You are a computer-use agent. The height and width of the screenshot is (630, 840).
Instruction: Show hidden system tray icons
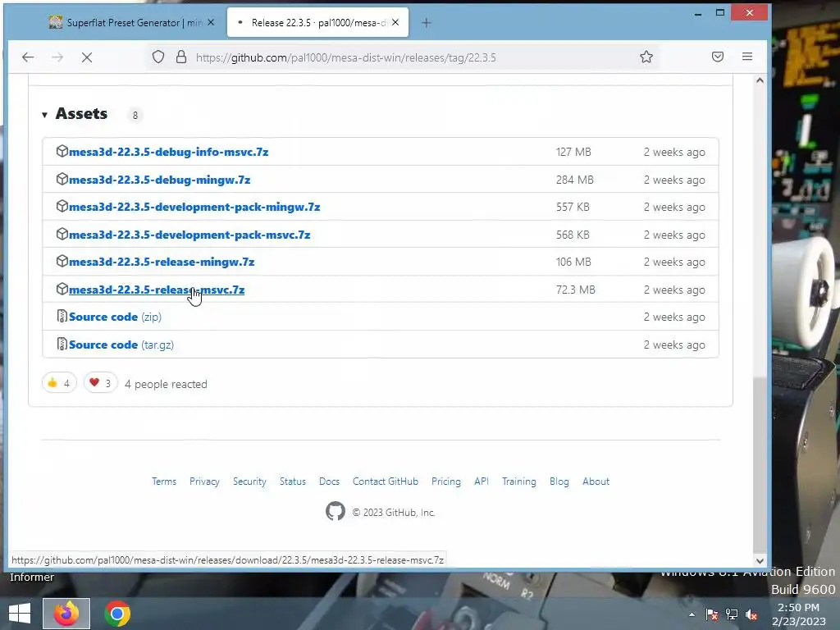[692, 615]
